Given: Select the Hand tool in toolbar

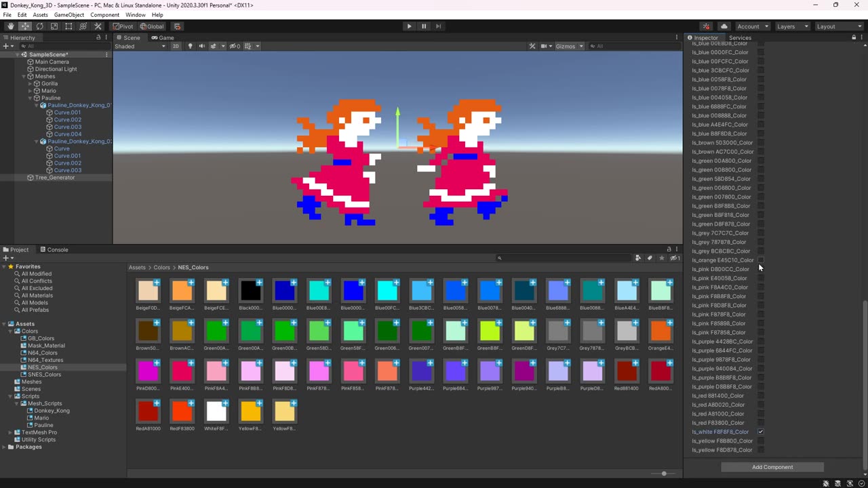Looking at the screenshot, I should (10, 26).
